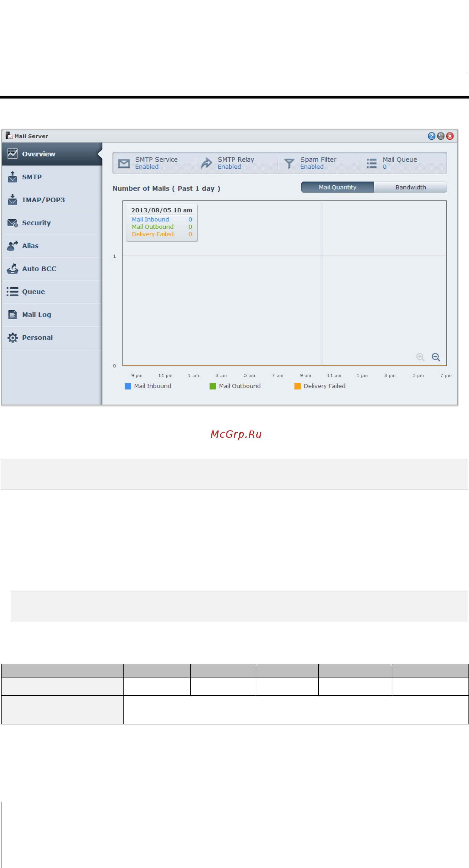This screenshot has width=469, height=868.
Task: Open the Overview section
Action: 52,154
